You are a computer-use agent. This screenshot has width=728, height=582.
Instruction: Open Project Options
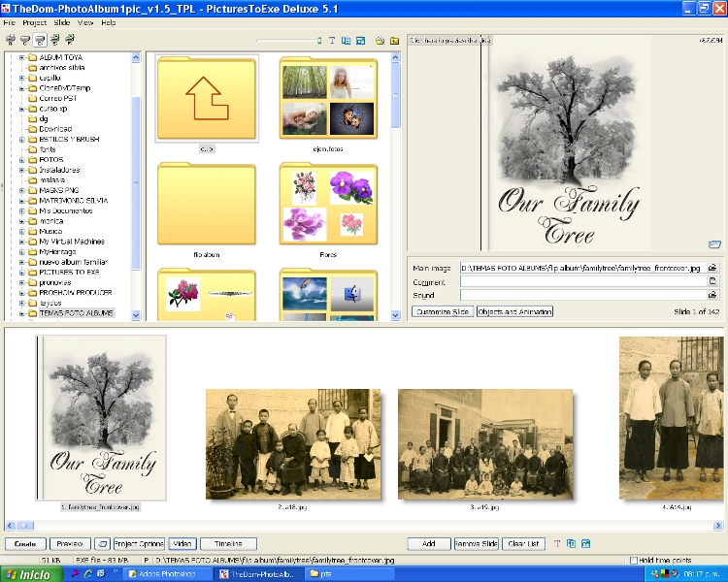coord(139,543)
